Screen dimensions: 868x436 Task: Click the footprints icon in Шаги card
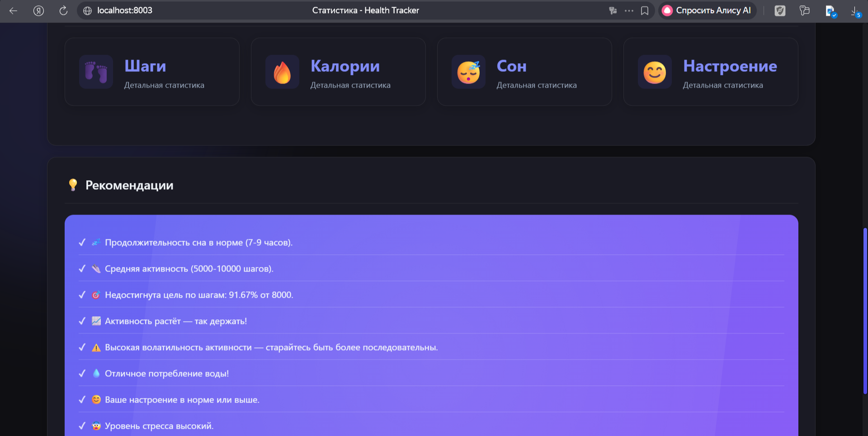[x=96, y=72]
